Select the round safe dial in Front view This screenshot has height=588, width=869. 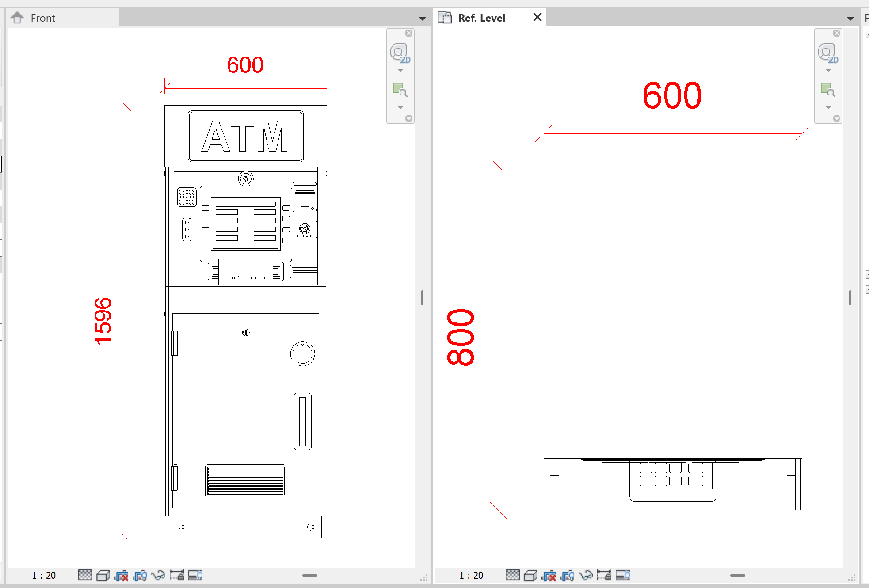tap(302, 354)
